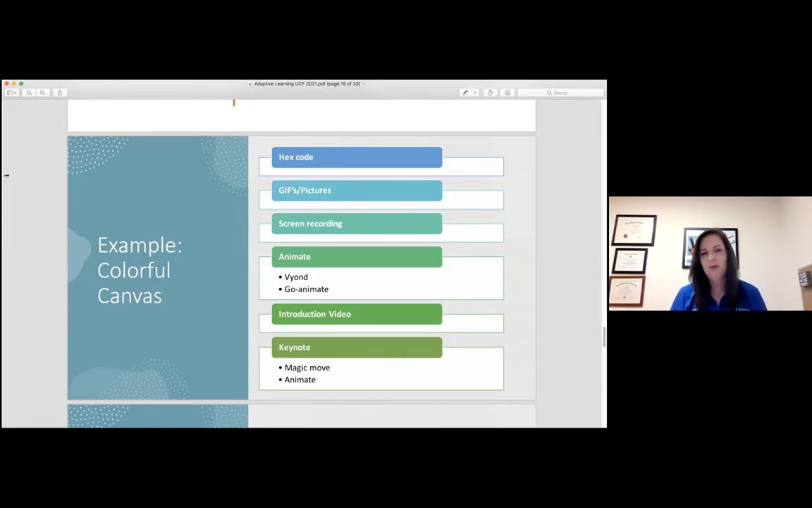Click the zoom out magnifier icon

point(29,92)
